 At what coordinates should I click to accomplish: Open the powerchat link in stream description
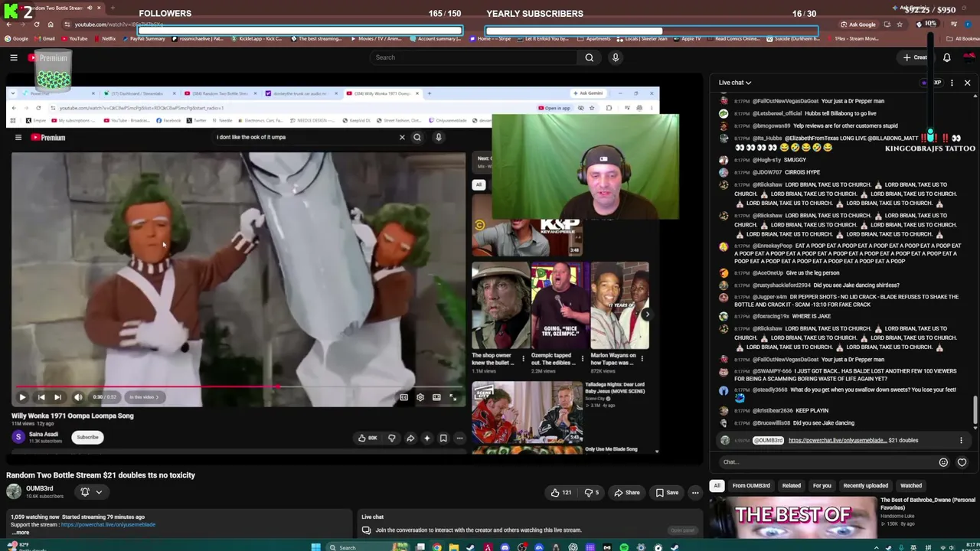(x=108, y=525)
